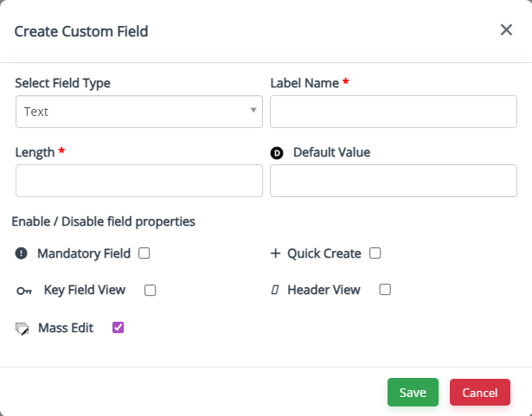
Task: Click the 'Label Name' label text
Action: [x=304, y=83]
